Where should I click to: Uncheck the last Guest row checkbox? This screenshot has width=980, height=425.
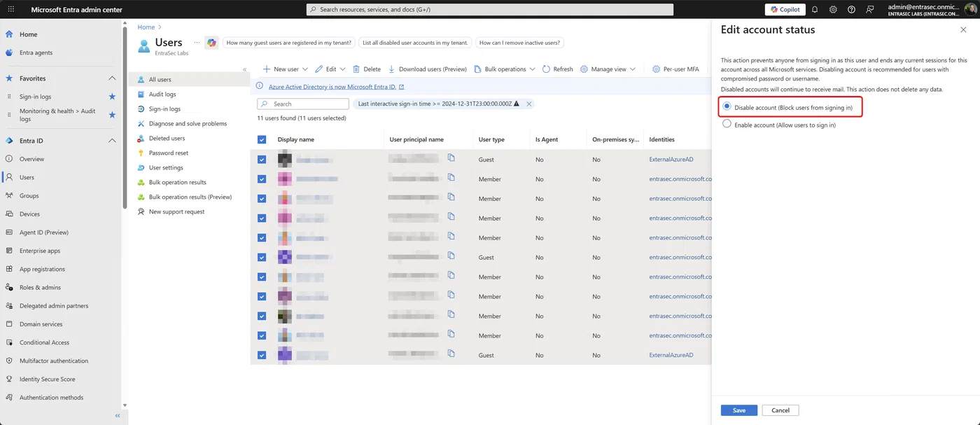click(x=262, y=356)
